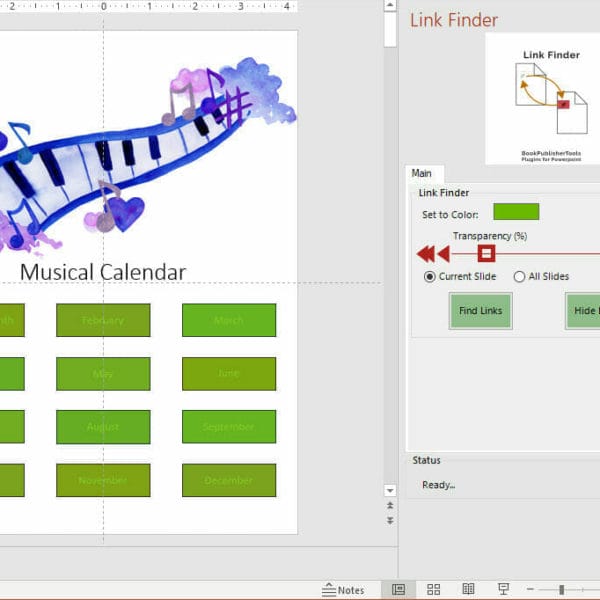Open Notes pane from status bar

(x=343, y=590)
